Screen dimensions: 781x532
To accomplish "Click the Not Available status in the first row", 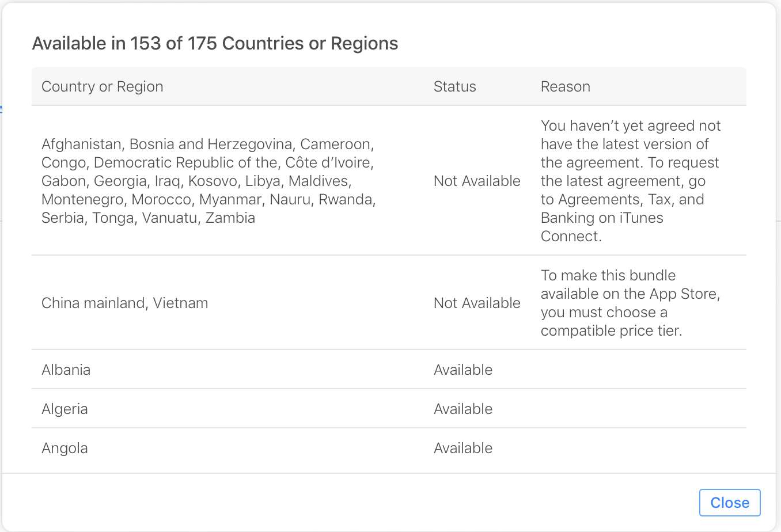I will 477,181.
